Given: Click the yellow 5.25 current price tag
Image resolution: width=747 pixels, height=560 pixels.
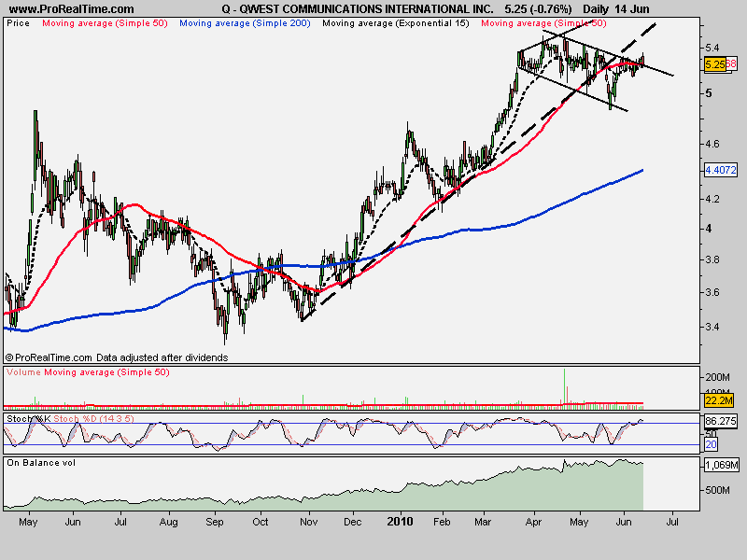Looking at the screenshot, I should pyautogui.click(x=715, y=64).
